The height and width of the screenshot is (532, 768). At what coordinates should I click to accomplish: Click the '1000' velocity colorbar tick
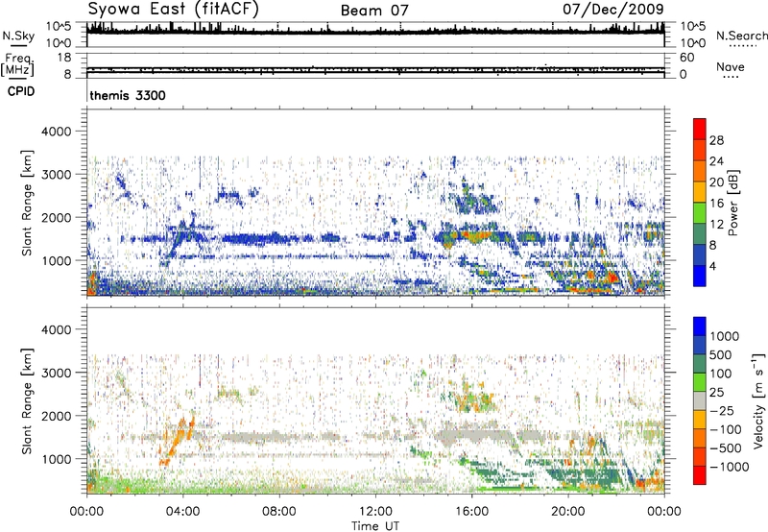[724, 336]
